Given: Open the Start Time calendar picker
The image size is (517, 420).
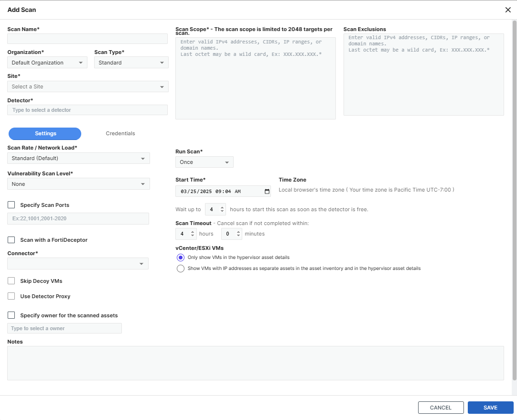Looking at the screenshot, I should (267, 192).
